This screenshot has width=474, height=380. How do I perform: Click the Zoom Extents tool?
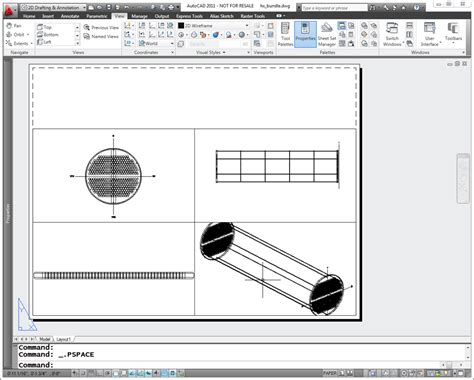pyautogui.click(x=17, y=43)
